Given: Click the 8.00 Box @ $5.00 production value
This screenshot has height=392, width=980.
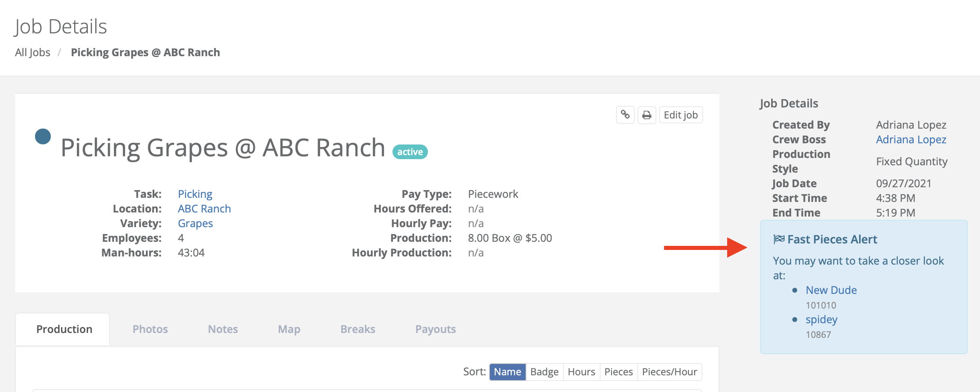Looking at the screenshot, I should click(510, 238).
